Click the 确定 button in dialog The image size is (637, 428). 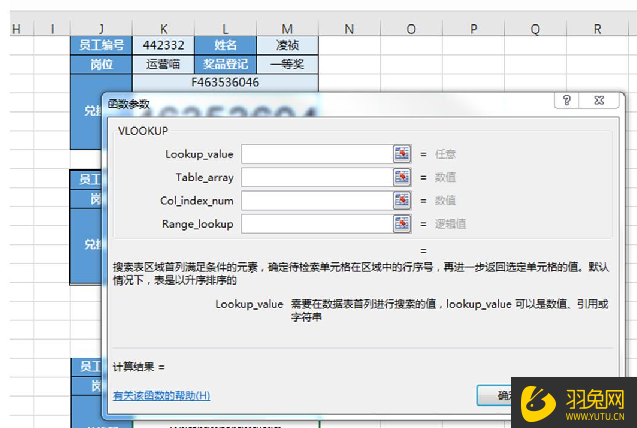point(494,395)
